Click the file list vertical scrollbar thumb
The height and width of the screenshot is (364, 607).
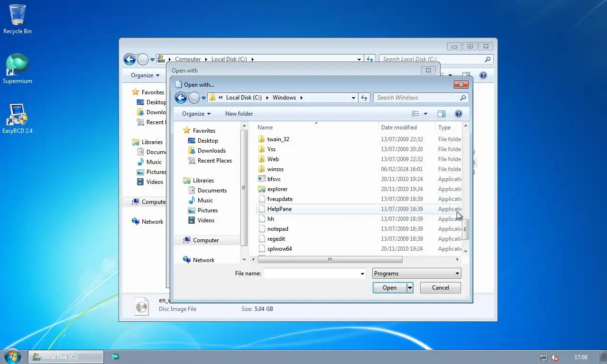tap(466, 229)
